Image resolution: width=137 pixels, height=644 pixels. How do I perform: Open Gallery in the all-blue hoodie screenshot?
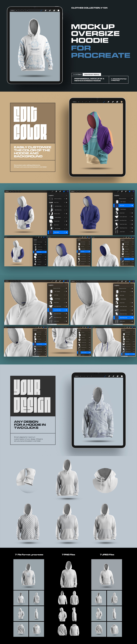[x=73, y=191]
